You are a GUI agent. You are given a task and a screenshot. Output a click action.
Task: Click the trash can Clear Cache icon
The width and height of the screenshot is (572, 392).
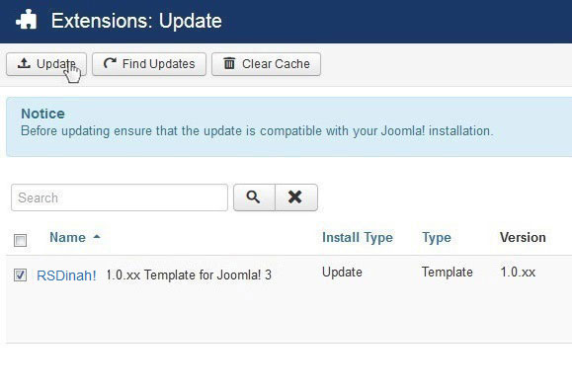click(x=229, y=63)
